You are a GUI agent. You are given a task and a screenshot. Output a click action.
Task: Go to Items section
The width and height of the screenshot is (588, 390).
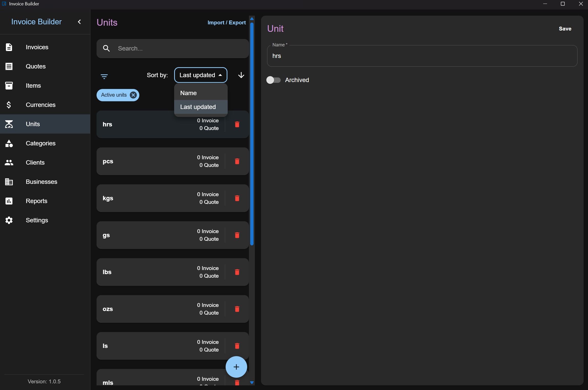pos(45,86)
